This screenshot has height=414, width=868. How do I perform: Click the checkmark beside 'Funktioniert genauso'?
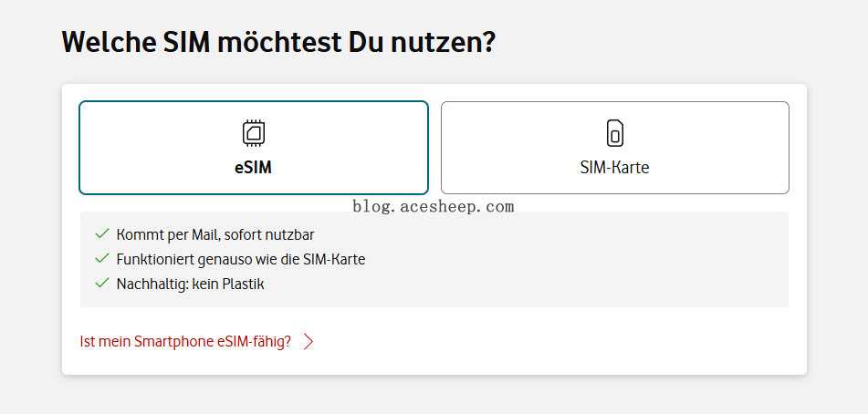pos(102,259)
